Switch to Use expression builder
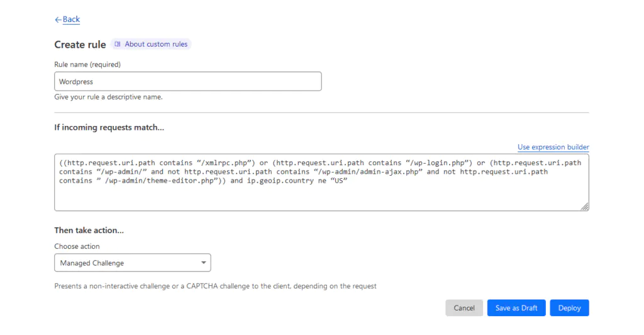 tap(553, 147)
